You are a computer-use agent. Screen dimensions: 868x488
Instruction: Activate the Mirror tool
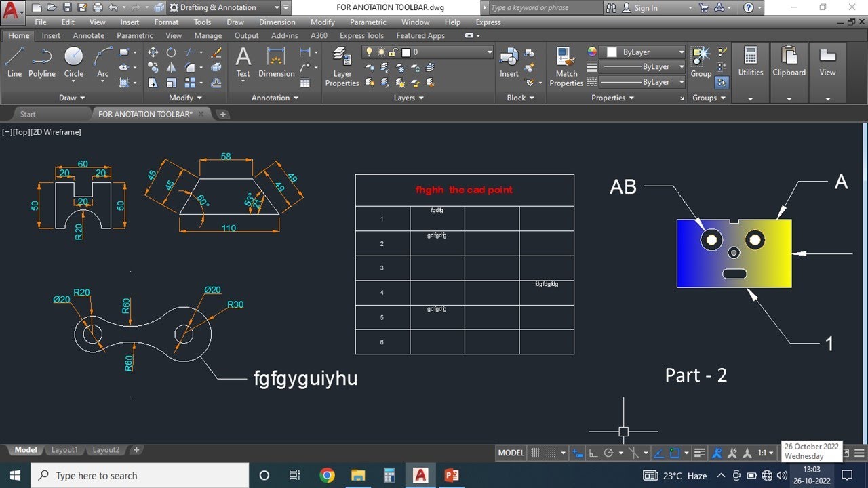(x=172, y=67)
